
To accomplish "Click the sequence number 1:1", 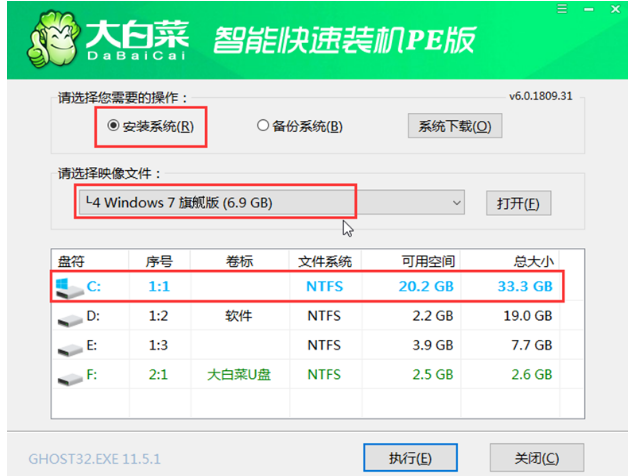I will coord(159,286).
